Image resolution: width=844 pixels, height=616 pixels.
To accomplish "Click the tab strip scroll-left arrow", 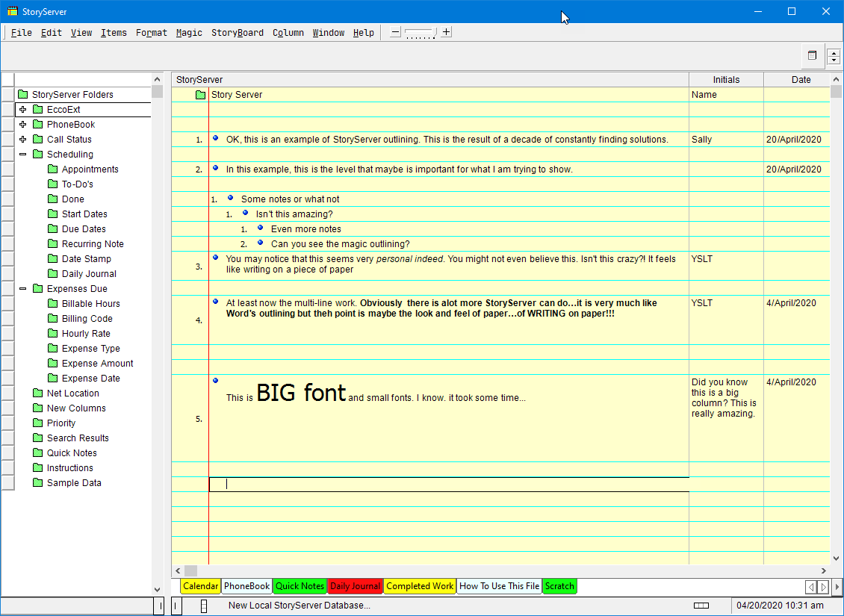I will tap(810, 586).
